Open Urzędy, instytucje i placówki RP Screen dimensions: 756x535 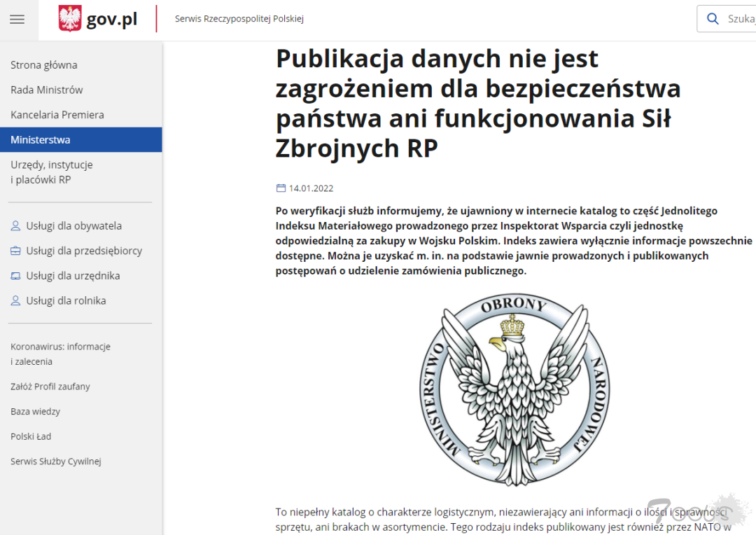pos(52,172)
